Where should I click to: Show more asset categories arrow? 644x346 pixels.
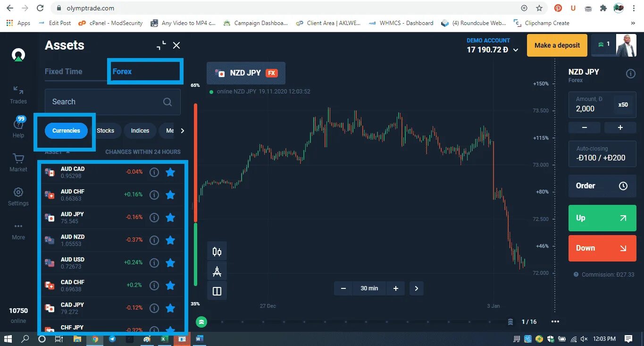pos(183,131)
